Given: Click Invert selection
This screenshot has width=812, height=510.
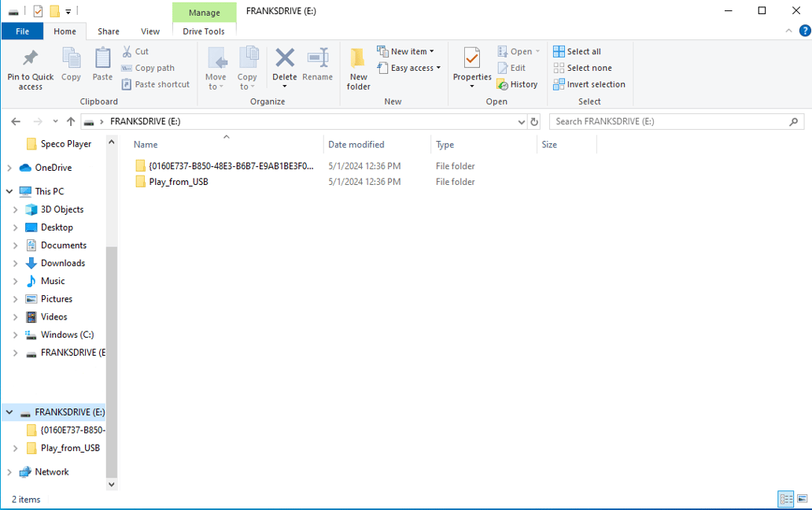Looking at the screenshot, I should [x=589, y=84].
